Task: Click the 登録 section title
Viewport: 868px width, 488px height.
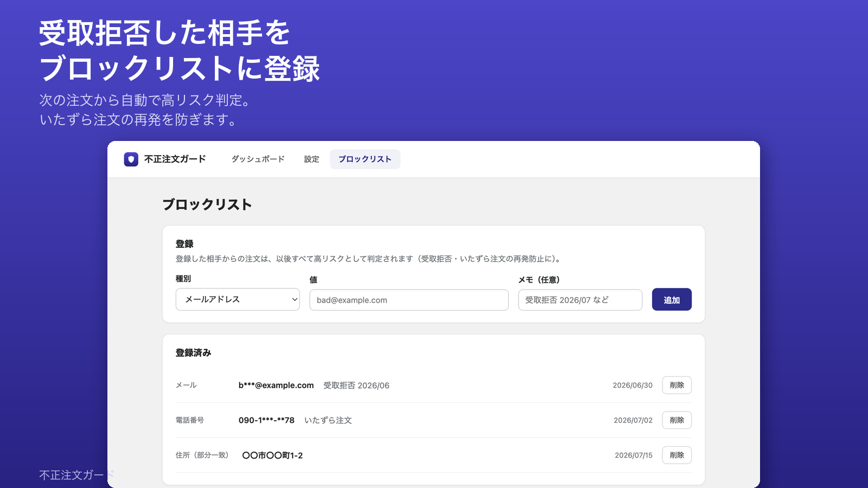Action: [184, 244]
